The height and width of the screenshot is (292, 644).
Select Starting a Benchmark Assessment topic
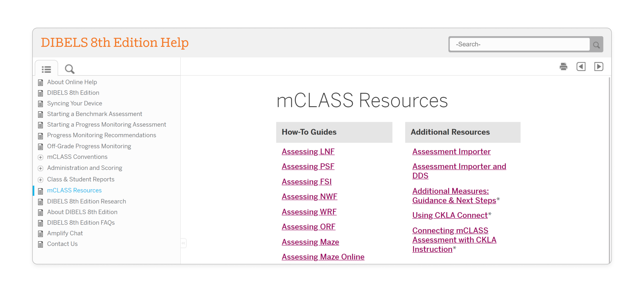coord(94,114)
